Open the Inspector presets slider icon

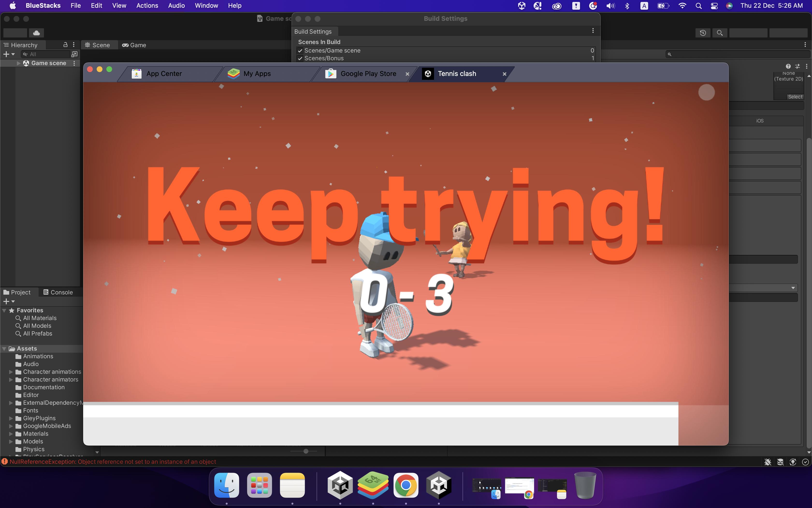797,67
